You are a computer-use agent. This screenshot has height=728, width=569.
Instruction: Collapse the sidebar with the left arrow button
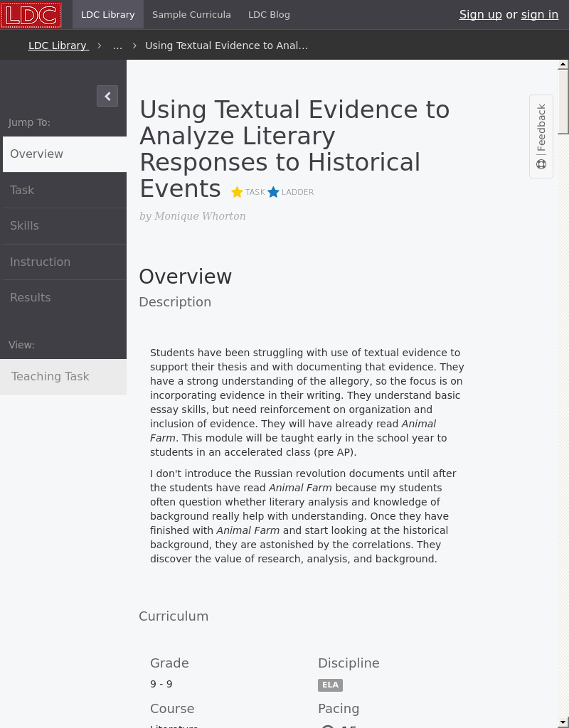107,96
